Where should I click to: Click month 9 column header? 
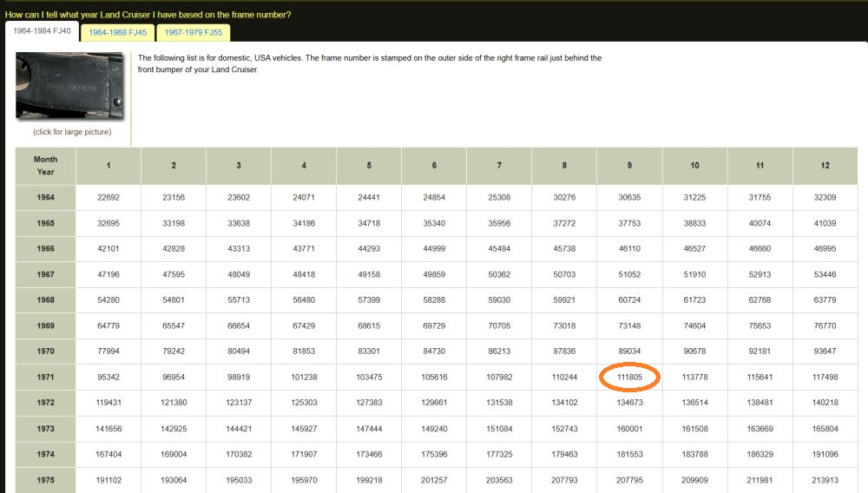pyautogui.click(x=629, y=166)
